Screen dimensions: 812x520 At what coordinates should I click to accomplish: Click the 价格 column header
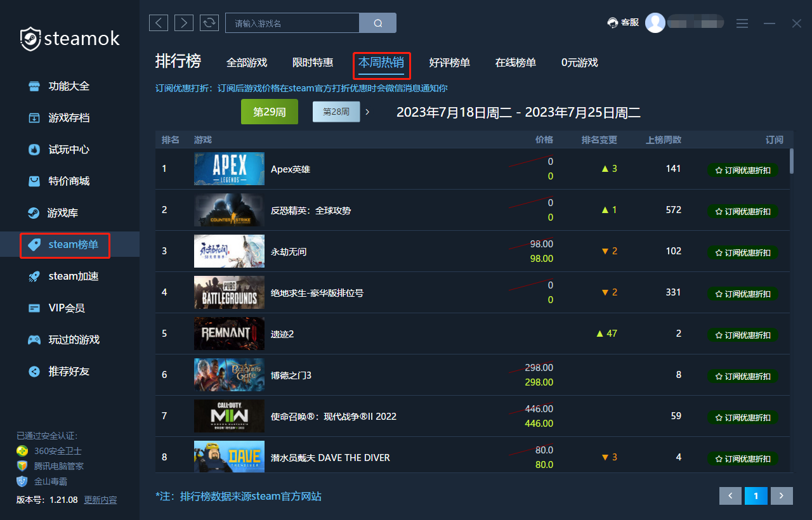tap(544, 140)
